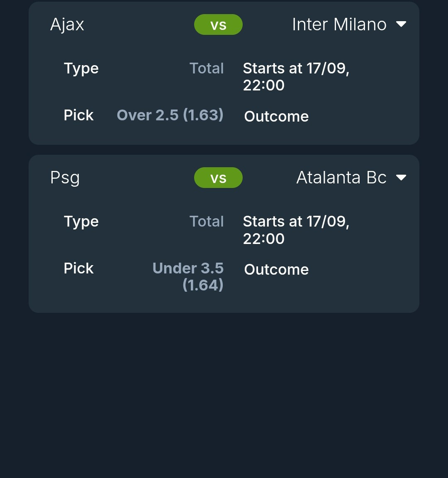This screenshot has width=448, height=478.
Task: Click the Outcome label in Psg card
Action: coord(276,269)
